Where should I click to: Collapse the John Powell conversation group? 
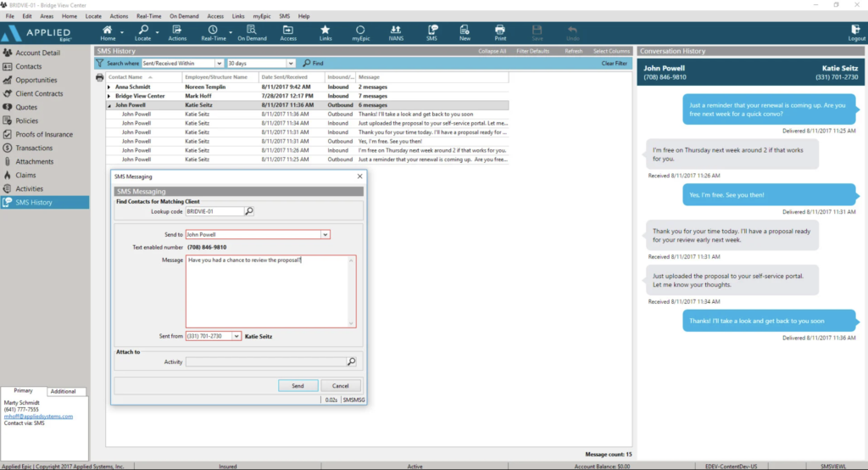coord(108,105)
